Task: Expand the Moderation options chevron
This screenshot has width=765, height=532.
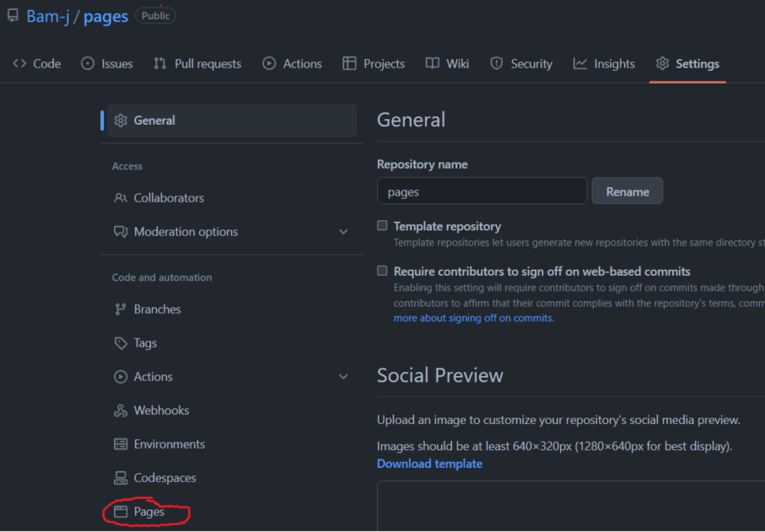Action: tap(343, 232)
